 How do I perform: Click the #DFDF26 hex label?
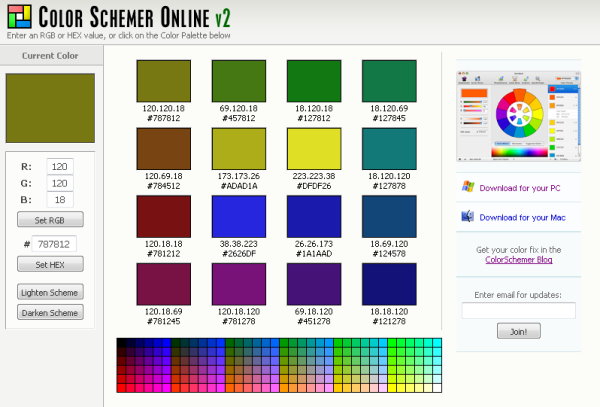pyautogui.click(x=314, y=186)
